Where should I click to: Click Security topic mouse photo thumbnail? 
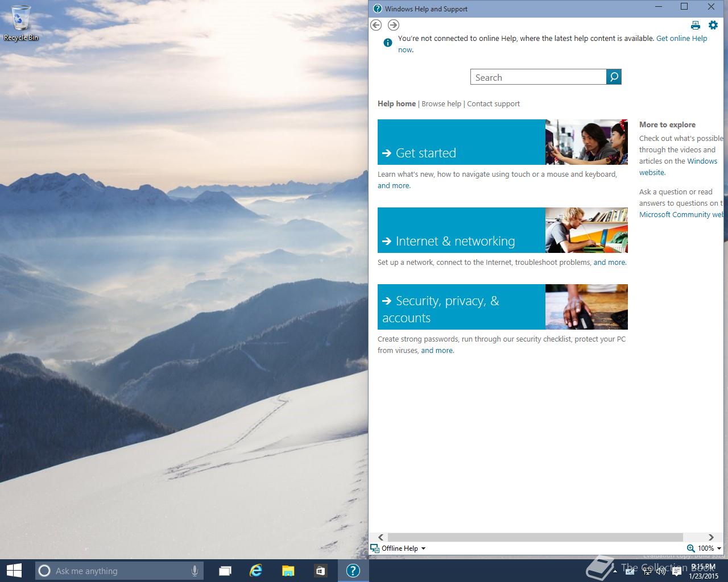point(586,307)
